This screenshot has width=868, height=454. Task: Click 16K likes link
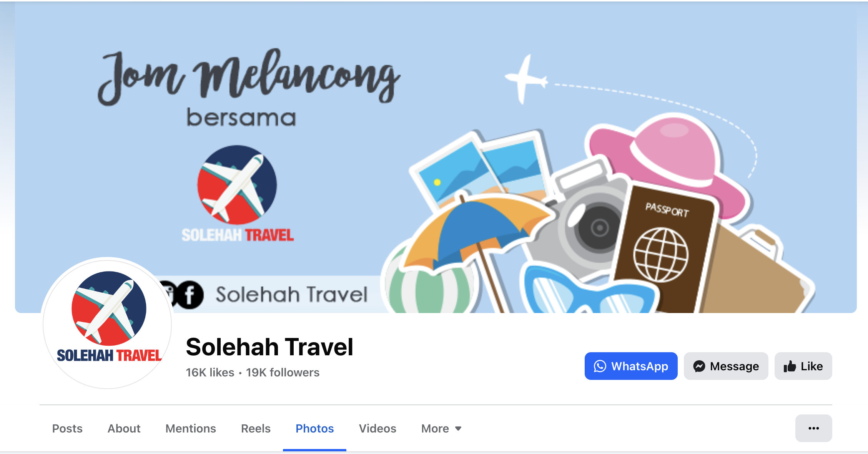pyautogui.click(x=210, y=372)
